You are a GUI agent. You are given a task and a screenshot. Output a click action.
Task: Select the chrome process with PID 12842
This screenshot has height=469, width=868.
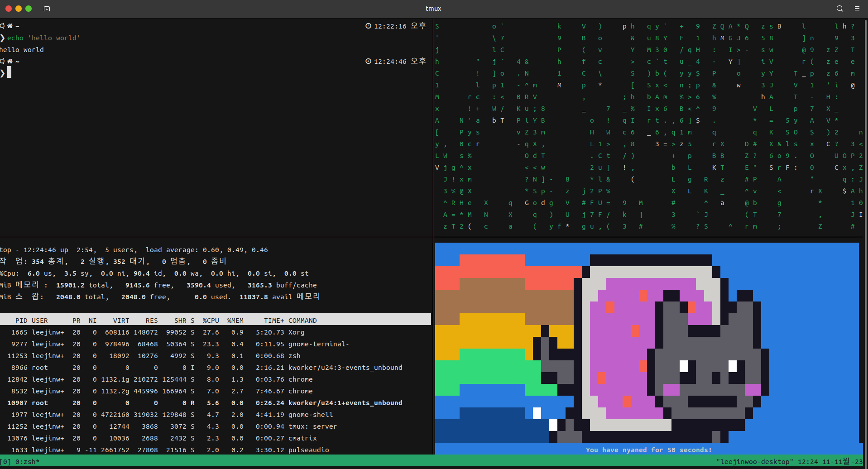(x=216, y=379)
